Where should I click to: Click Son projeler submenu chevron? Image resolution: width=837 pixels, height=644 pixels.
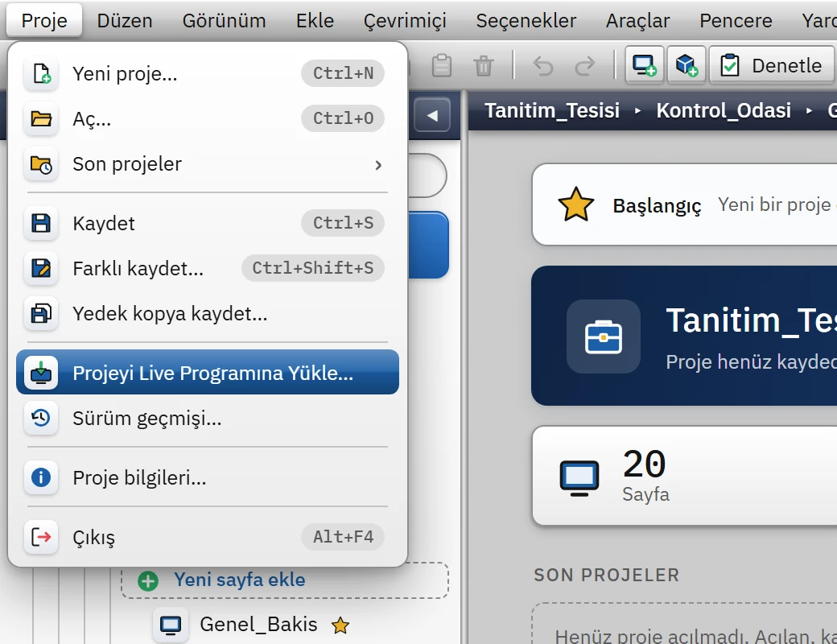[x=378, y=165]
